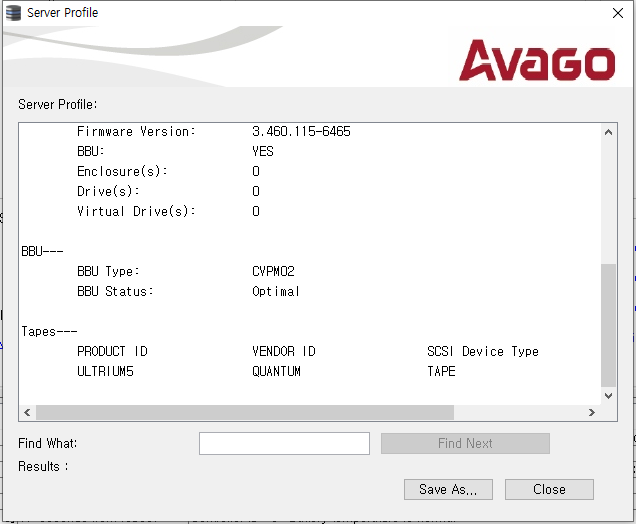Focus the Find What input field
The image size is (636, 524).
click(284, 443)
